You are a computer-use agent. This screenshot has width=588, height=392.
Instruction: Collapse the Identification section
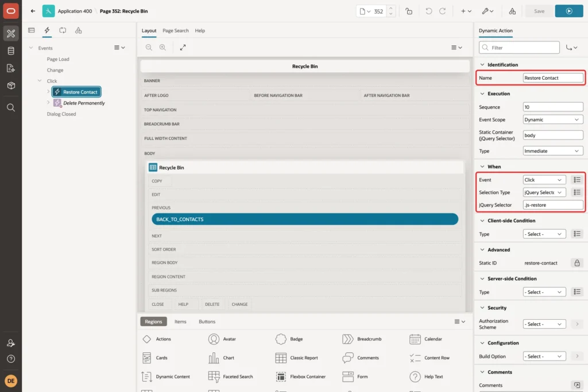pyautogui.click(x=482, y=64)
